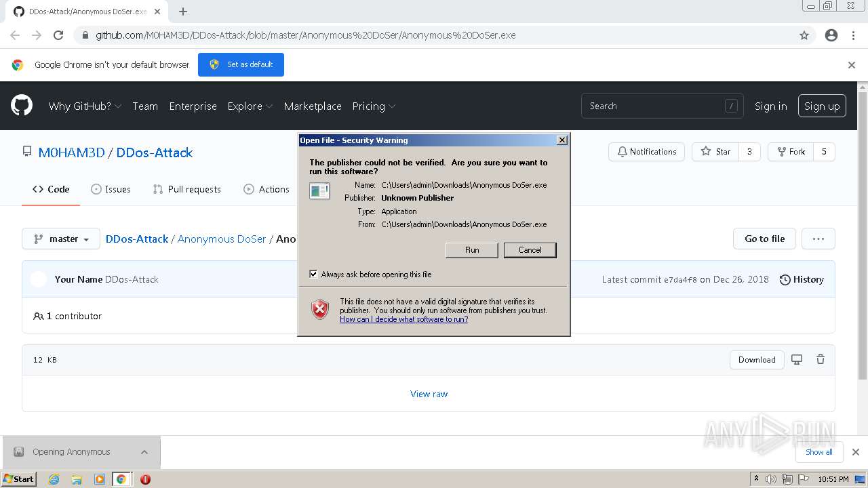Click the red stop-sign taskbar icon
Screen dimensions: 868x488
(145, 479)
